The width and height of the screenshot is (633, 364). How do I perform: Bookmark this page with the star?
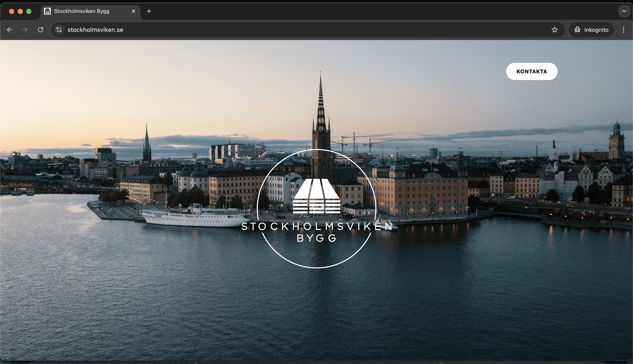tap(554, 30)
